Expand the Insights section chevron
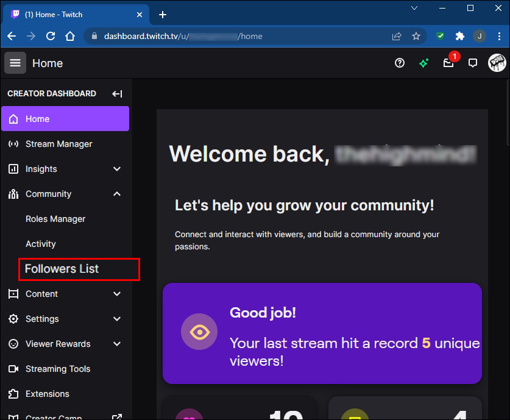This screenshot has width=510, height=420. (117, 169)
